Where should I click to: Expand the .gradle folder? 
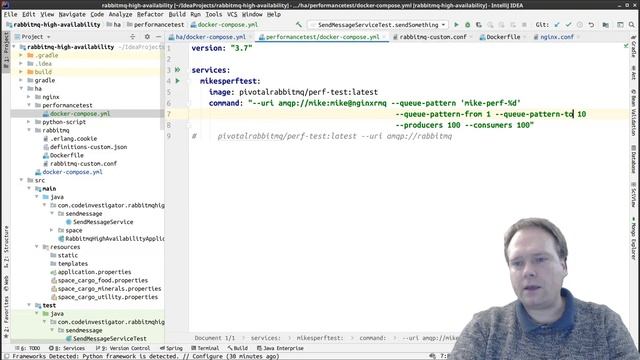[21, 55]
